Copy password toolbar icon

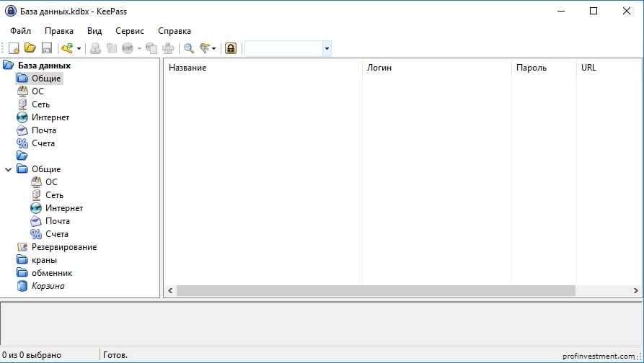coord(112,48)
